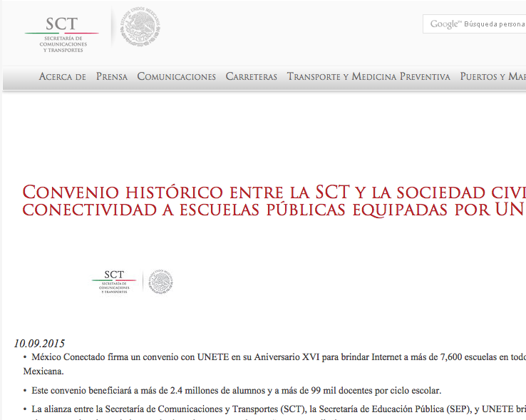Click 'Secretaría de Comunicaciones y Transportes' text under header logo

[x=63, y=43]
